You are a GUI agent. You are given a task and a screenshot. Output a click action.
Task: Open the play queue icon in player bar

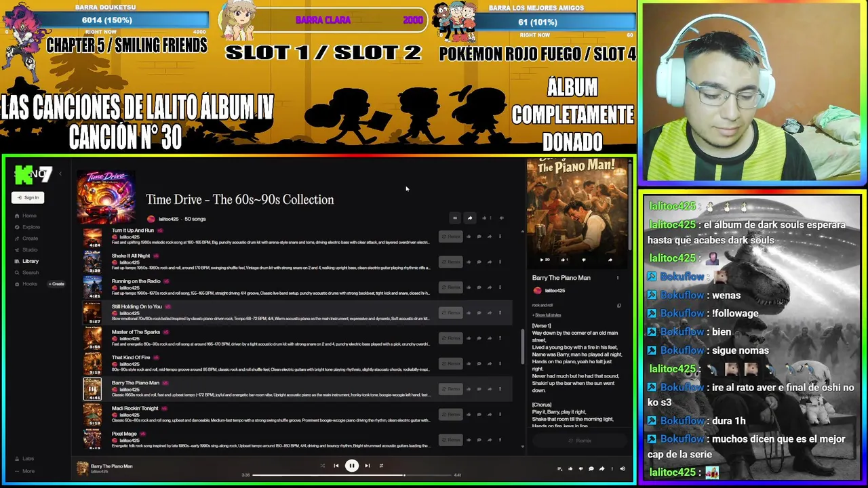(x=559, y=468)
